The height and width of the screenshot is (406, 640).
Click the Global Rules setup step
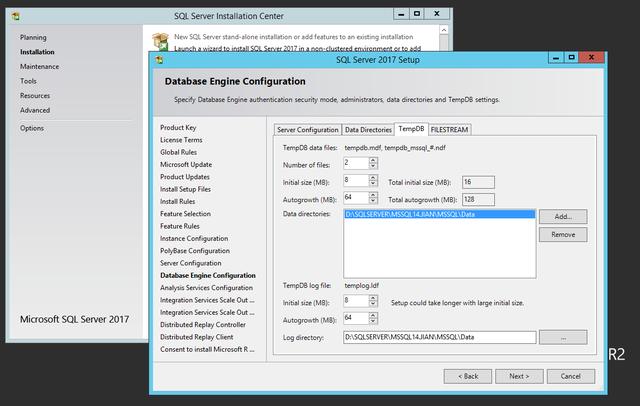pyautogui.click(x=178, y=152)
